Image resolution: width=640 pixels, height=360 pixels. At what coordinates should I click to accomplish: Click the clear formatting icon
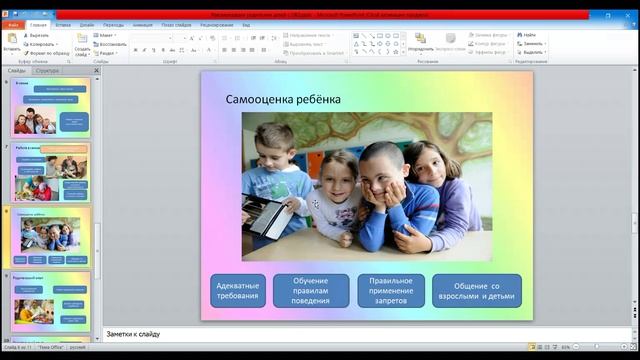click(212, 38)
